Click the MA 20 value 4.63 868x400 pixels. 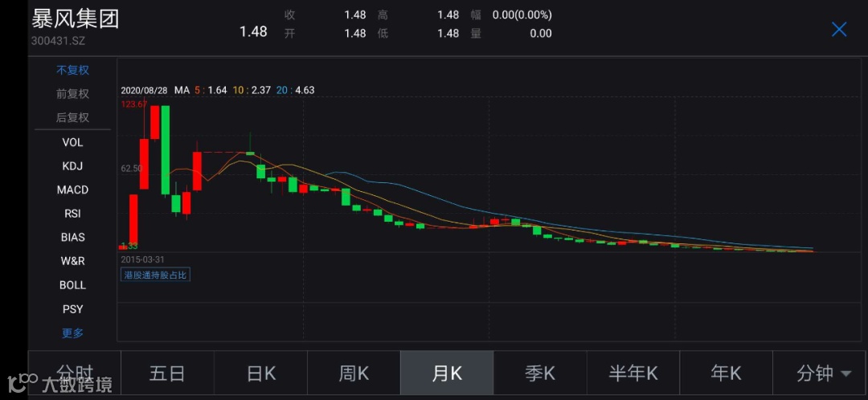coord(305,90)
